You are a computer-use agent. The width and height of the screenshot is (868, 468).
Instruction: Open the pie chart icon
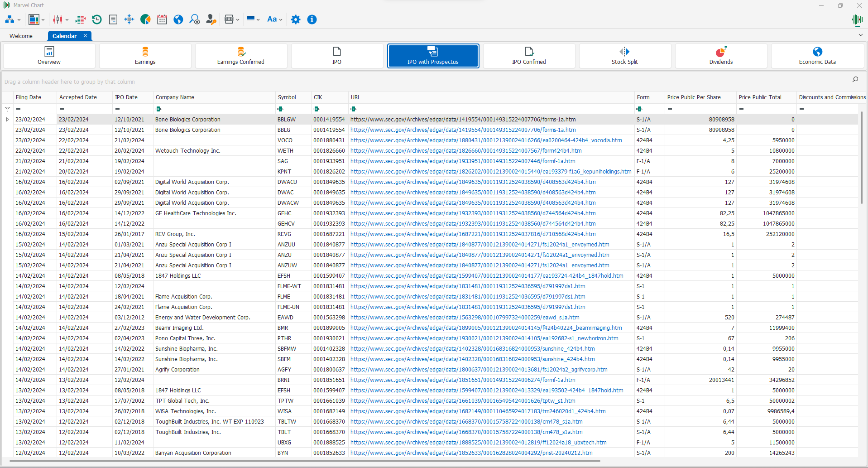click(x=145, y=19)
